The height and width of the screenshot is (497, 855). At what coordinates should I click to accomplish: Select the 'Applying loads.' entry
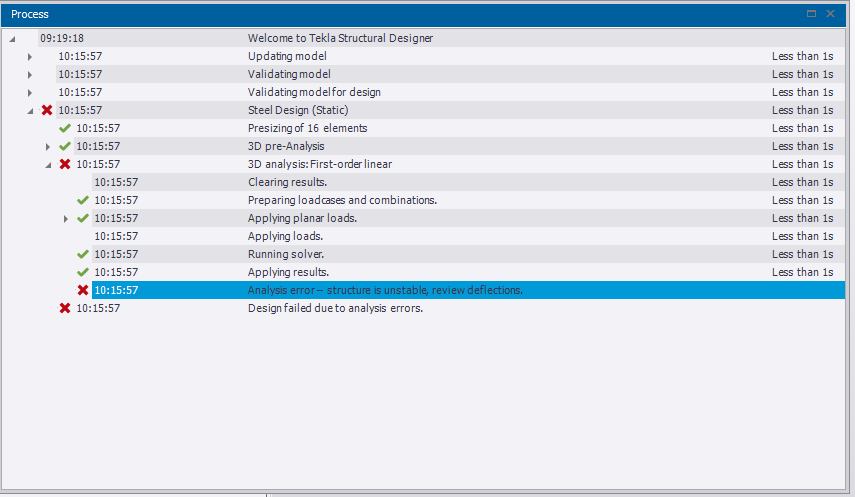pyautogui.click(x=285, y=236)
